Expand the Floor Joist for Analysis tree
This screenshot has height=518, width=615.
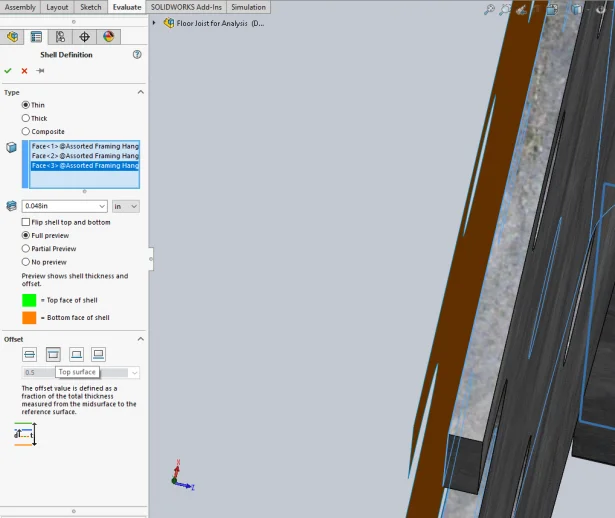[x=154, y=23]
